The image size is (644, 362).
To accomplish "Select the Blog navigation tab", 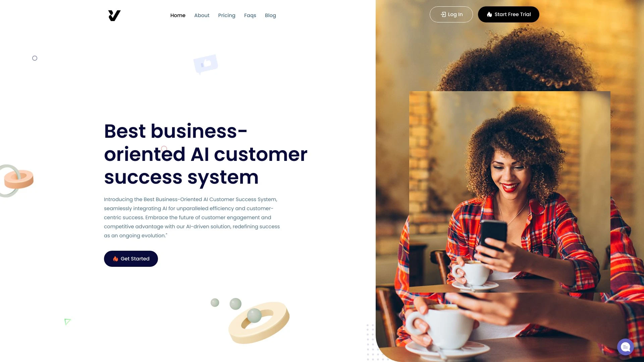I will [x=271, y=15].
